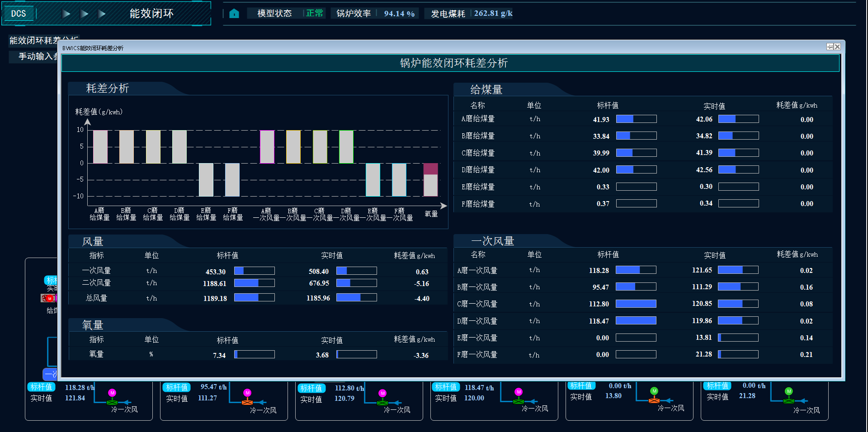
Task: Expand the 耗差分析 panel header
Action: tap(107, 89)
